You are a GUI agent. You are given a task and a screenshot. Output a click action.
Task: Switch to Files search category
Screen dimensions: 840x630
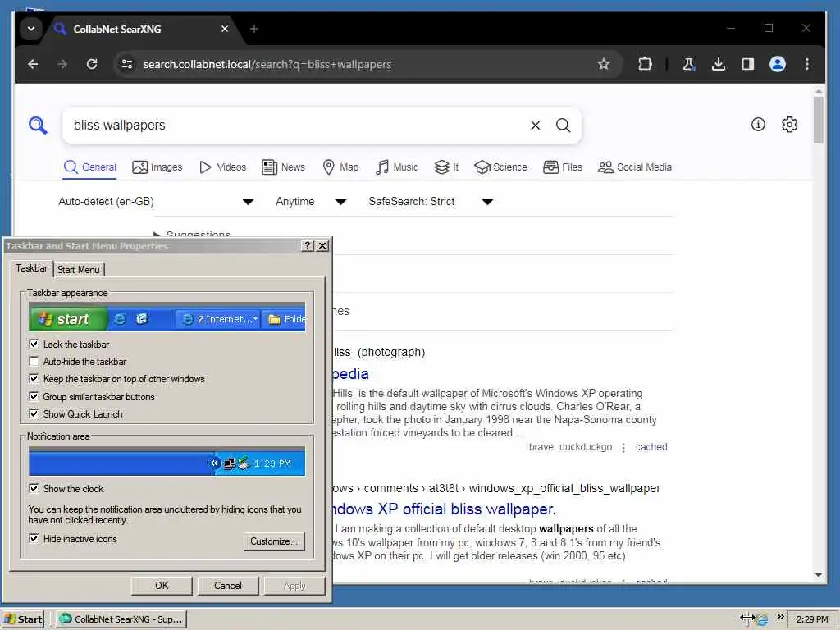click(x=563, y=167)
